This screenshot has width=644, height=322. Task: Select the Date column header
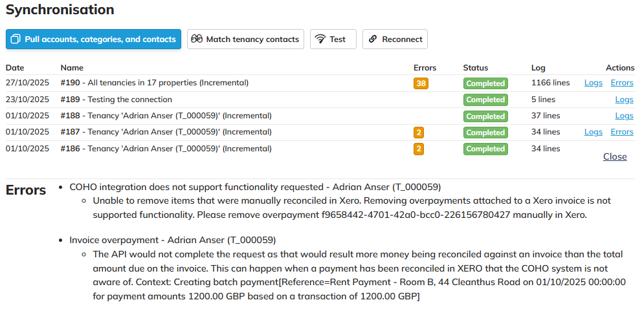[15, 68]
